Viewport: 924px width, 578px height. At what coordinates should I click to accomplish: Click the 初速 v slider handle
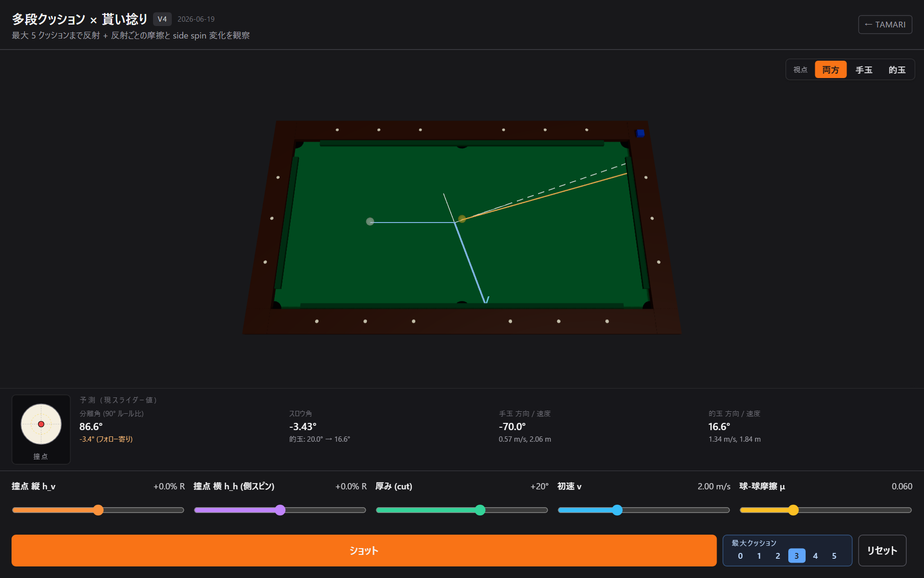point(617,510)
